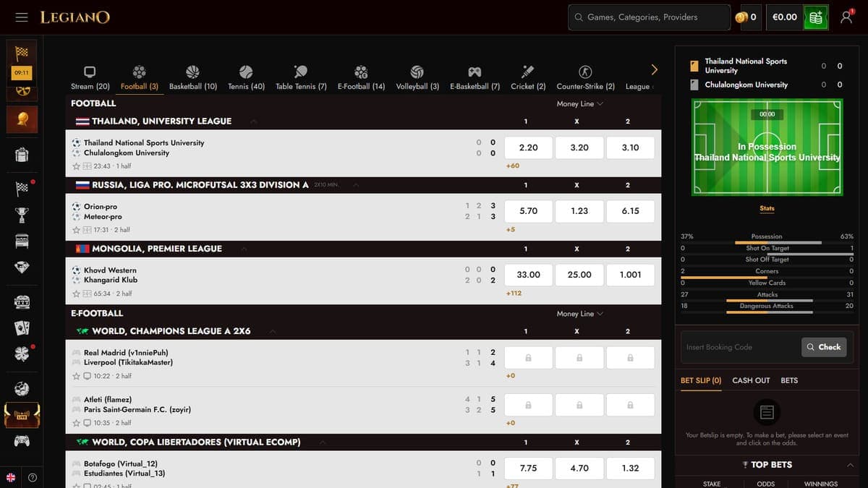
Task: Open the Bets tab in betslip
Action: (789, 380)
